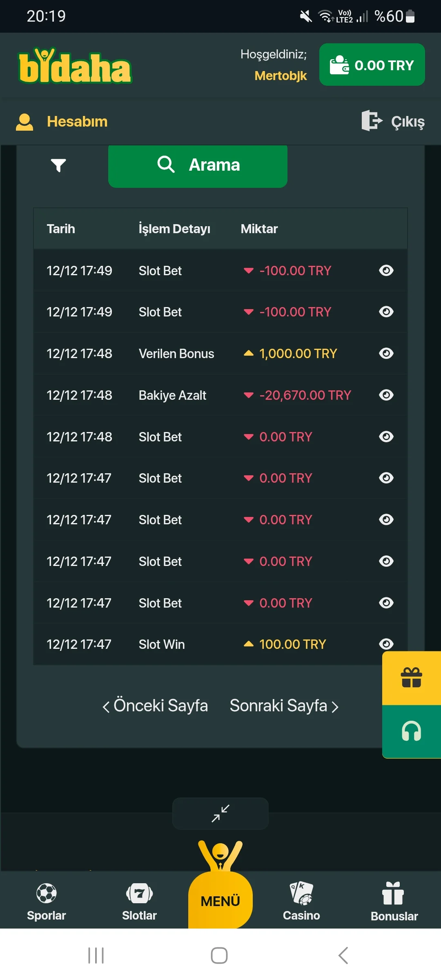
Task: Tap the Hesabım user icon
Action: 24,122
